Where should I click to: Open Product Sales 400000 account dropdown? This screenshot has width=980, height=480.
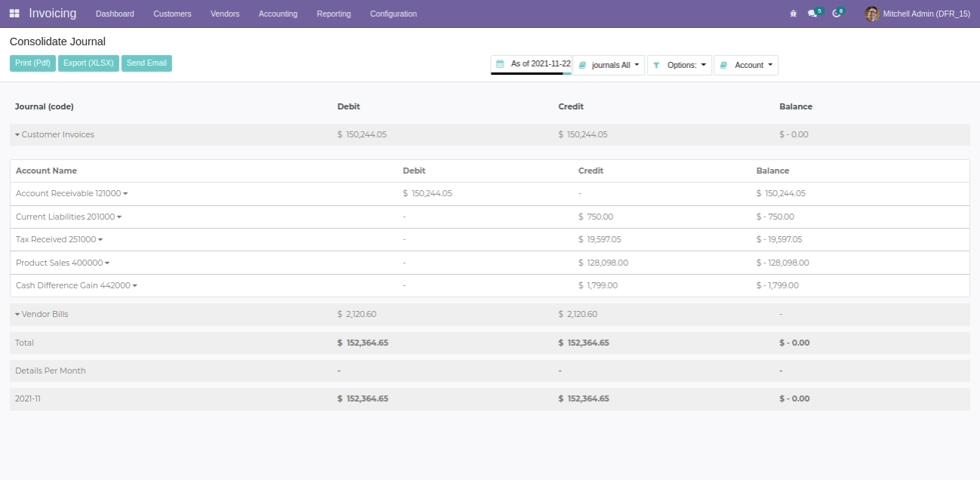(107, 263)
